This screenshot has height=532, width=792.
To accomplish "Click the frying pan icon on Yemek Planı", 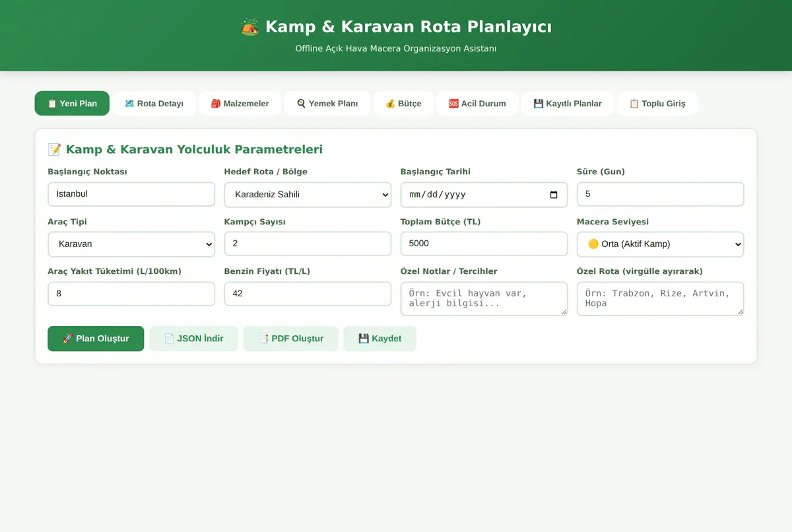I will coord(301,104).
